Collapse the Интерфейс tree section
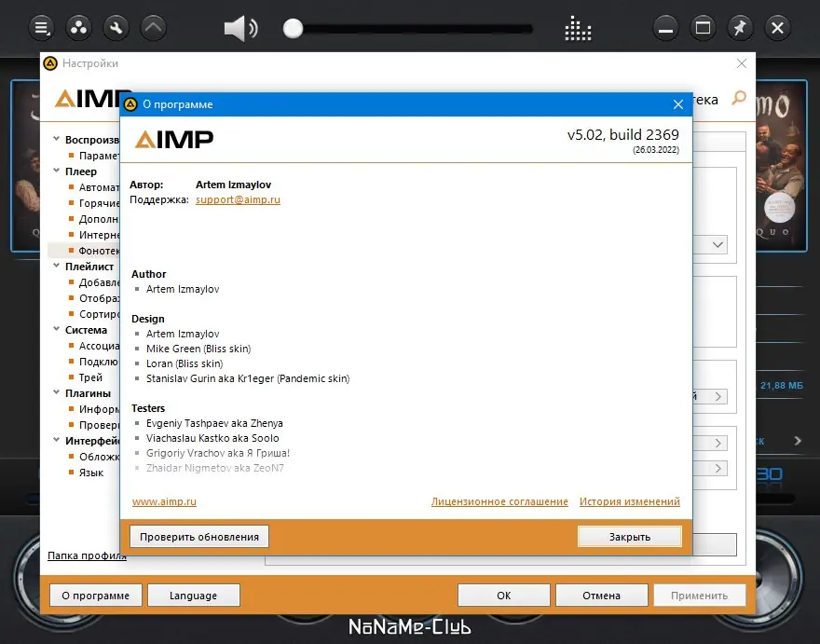 (x=57, y=440)
